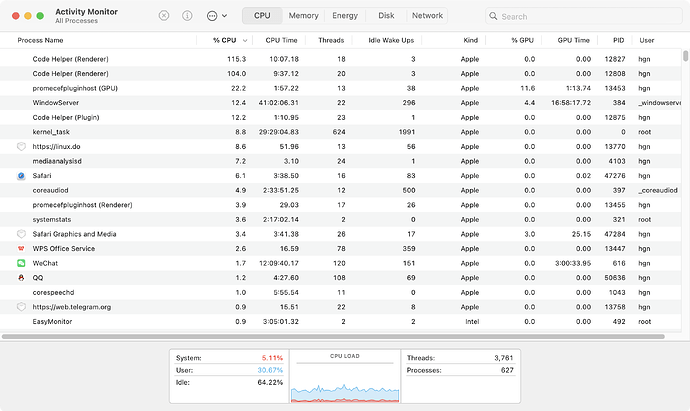
Task: Open the Network tab
Action: point(427,15)
